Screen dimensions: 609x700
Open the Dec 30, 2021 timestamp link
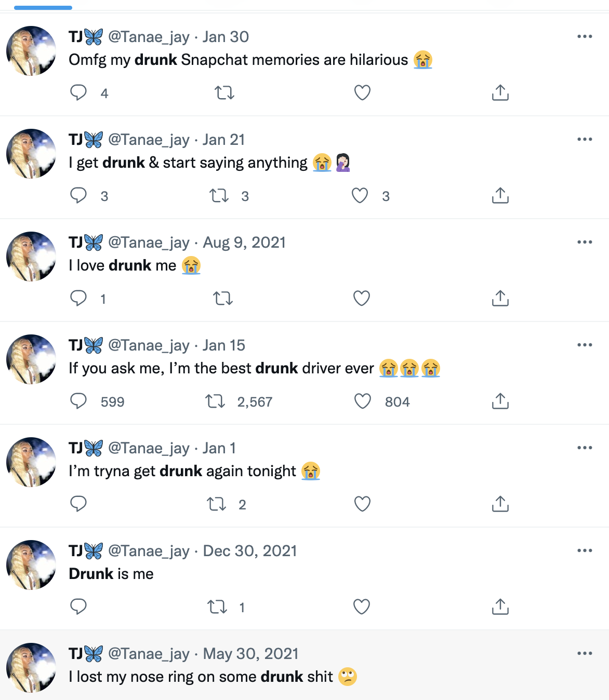tap(249, 551)
